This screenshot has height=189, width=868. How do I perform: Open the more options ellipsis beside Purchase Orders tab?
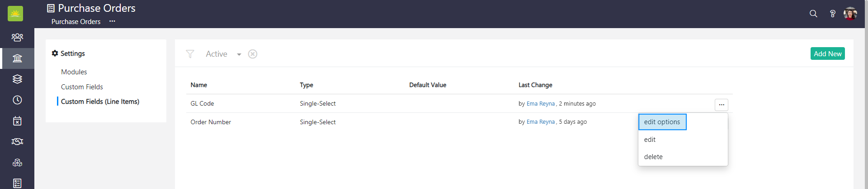pos(112,21)
